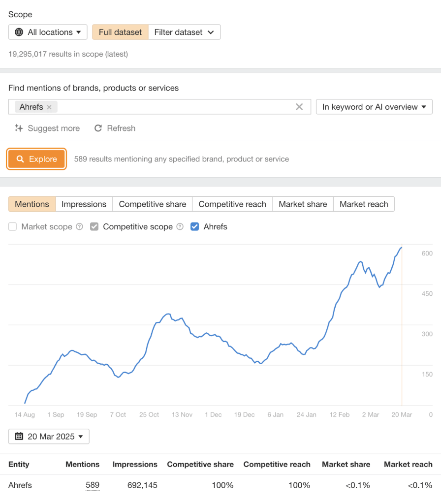Open the All locations dropdown
441x504 pixels.
tap(48, 32)
